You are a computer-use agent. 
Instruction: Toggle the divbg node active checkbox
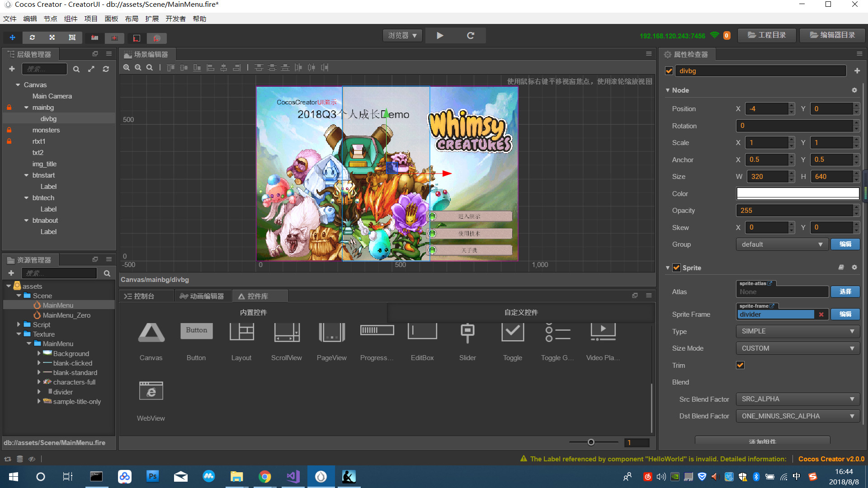(x=669, y=71)
